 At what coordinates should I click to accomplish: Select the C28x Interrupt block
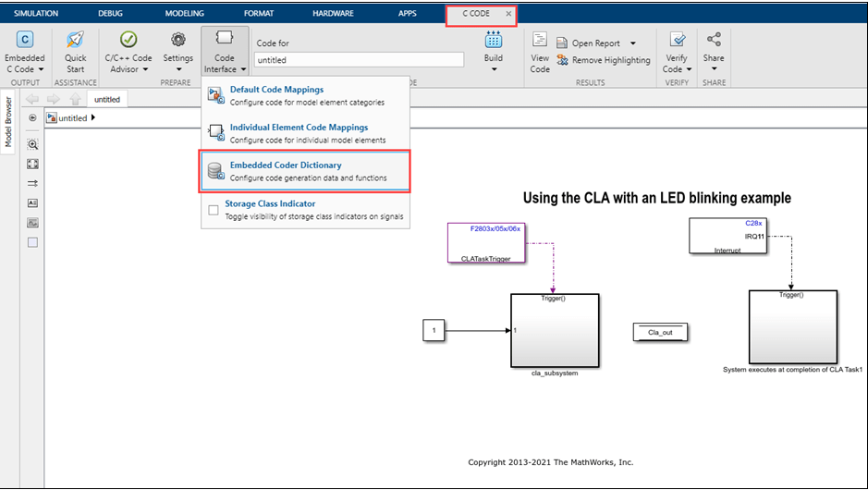click(727, 236)
